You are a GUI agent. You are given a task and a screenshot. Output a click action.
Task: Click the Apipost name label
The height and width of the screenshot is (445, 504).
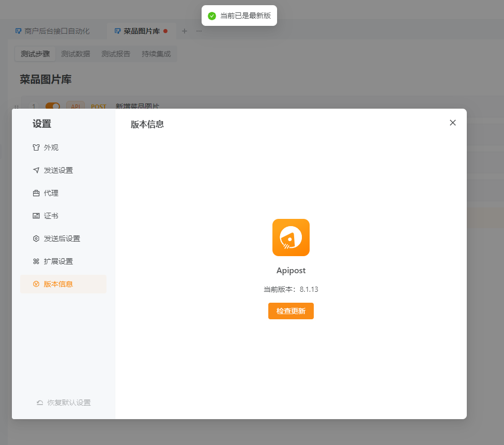click(291, 271)
